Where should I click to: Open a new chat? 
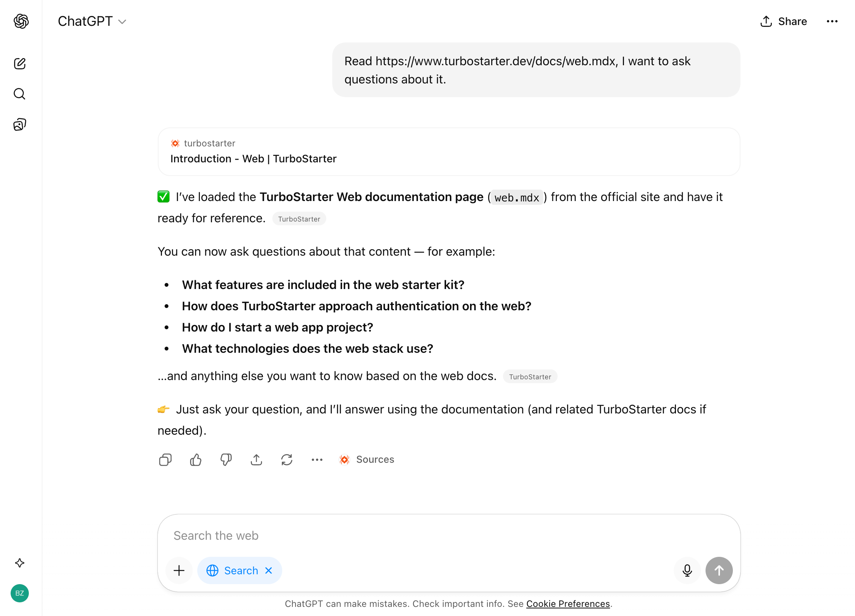(19, 64)
